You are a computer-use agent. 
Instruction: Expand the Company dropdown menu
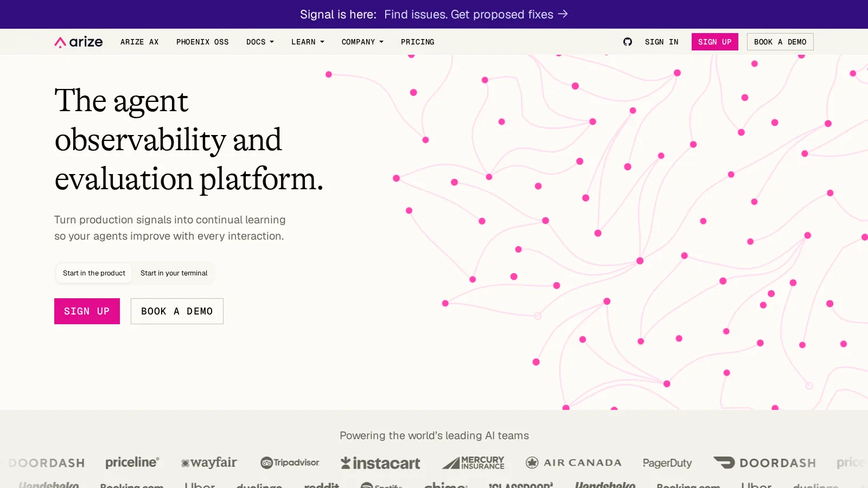(362, 42)
